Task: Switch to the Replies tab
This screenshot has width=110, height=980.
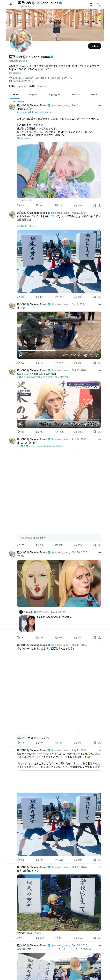Action: (33, 94)
